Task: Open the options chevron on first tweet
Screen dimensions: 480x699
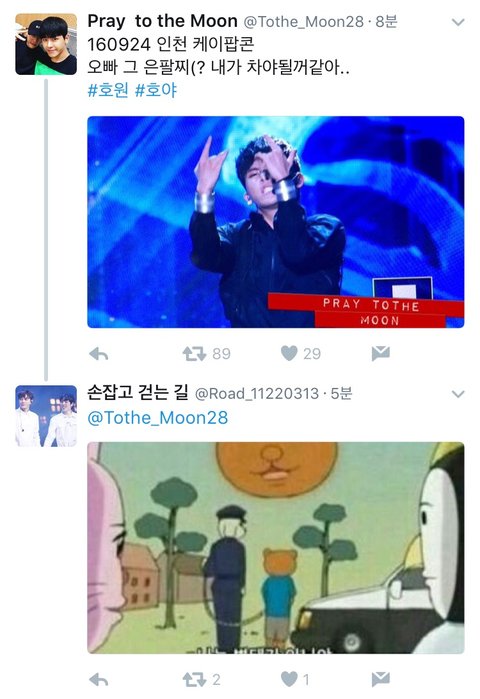Action: [x=458, y=22]
